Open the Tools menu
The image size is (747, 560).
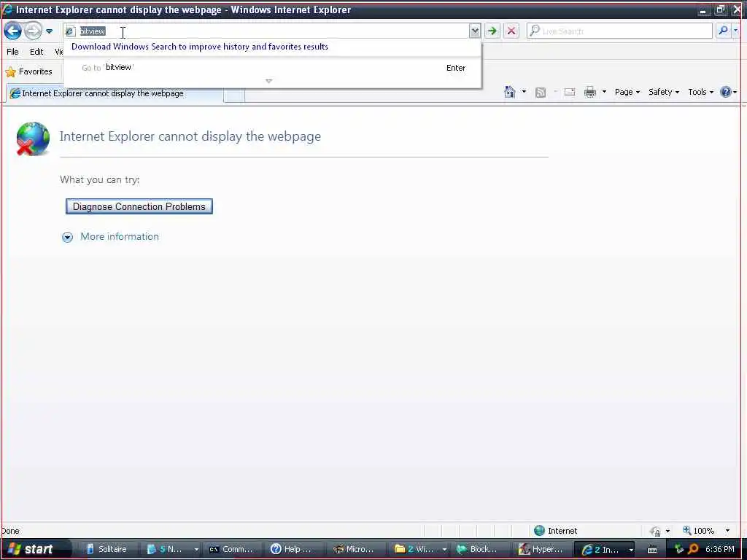point(701,92)
